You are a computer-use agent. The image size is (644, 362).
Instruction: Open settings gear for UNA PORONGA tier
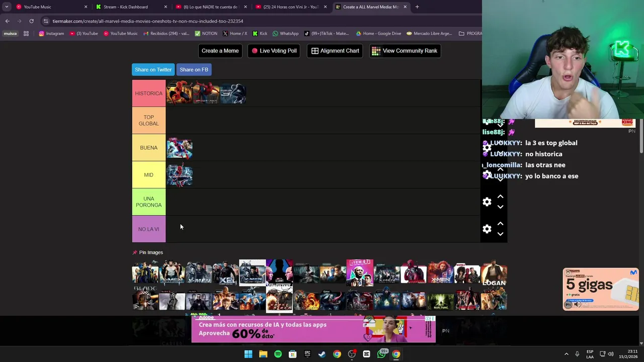pyautogui.click(x=487, y=202)
